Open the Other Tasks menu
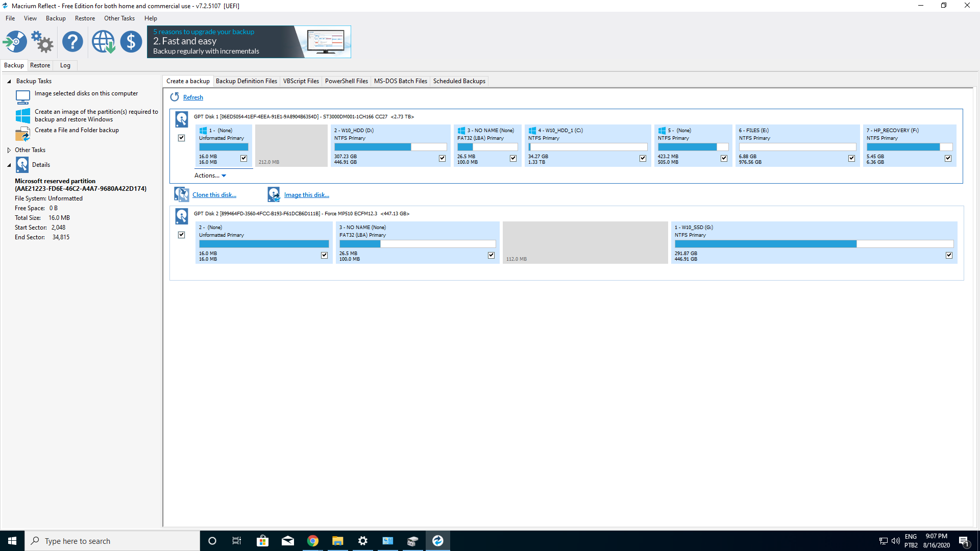This screenshot has height=551, width=980. (x=119, y=18)
